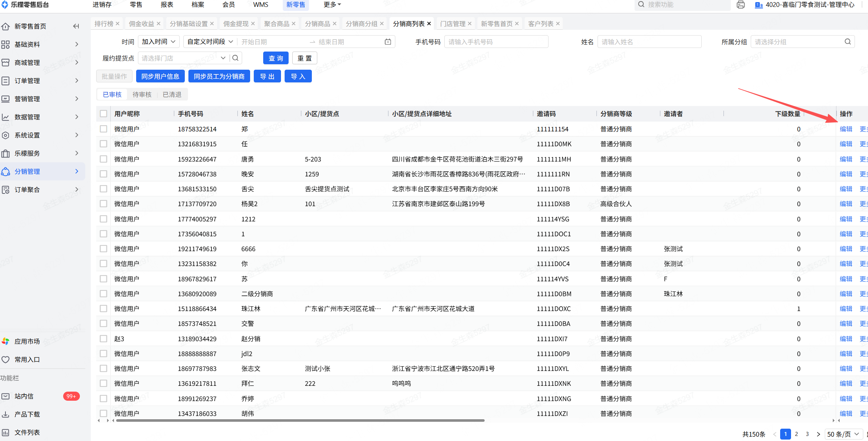
Task: Open 应用市场 from sidebar
Action: click(27, 341)
